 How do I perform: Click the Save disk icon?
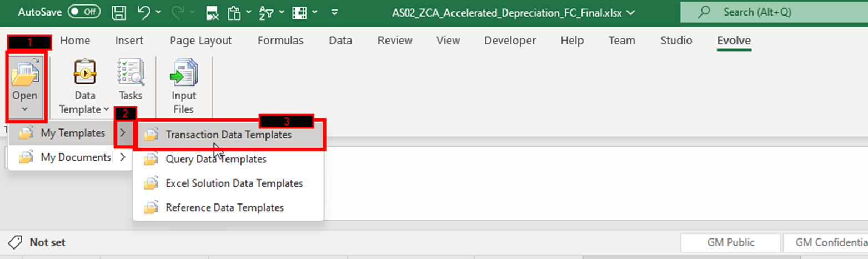pos(119,12)
